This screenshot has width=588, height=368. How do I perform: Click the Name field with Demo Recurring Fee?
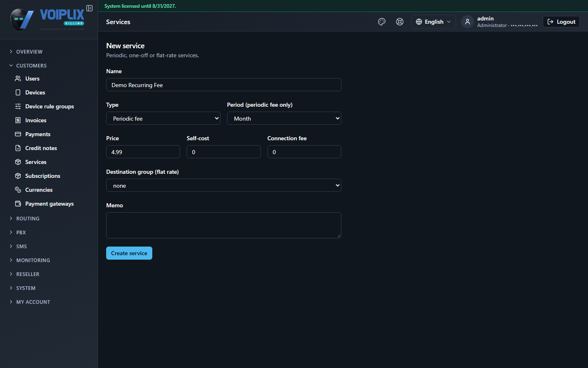(224, 85)
